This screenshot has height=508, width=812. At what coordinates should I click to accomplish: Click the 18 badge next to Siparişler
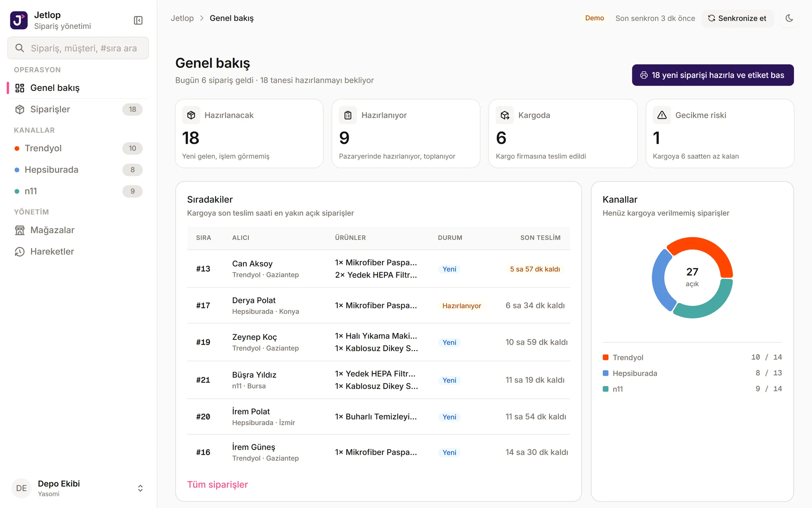click(x=133, y=109)
